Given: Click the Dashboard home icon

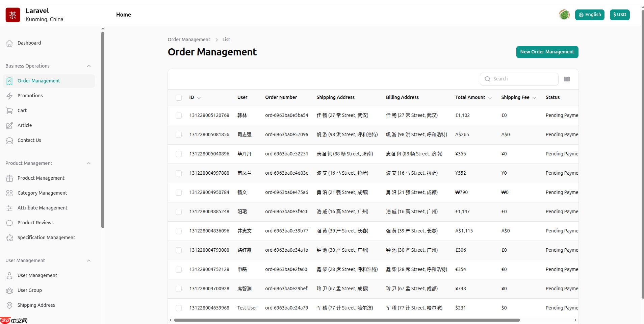Looking at the screenshot, I should point(9,43).
